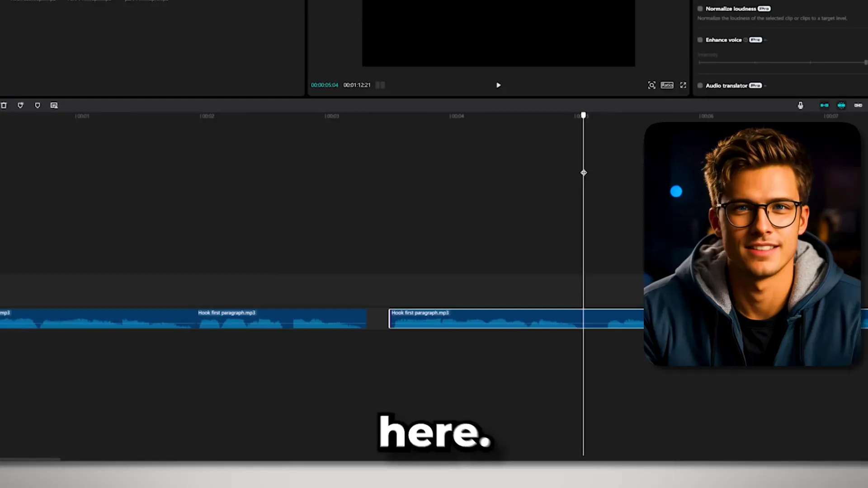Screen dimensions: 868x488
Task: Toggle Audio translator feature
Action: [700, 86]
